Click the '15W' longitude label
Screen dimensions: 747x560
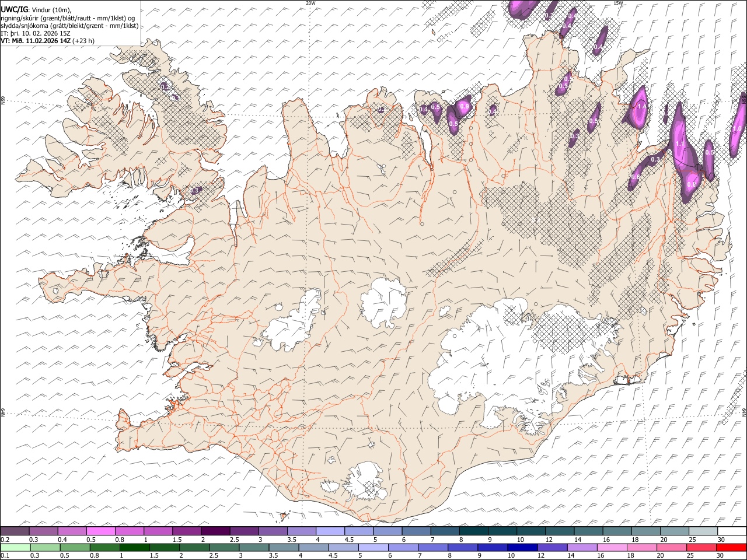618,3
